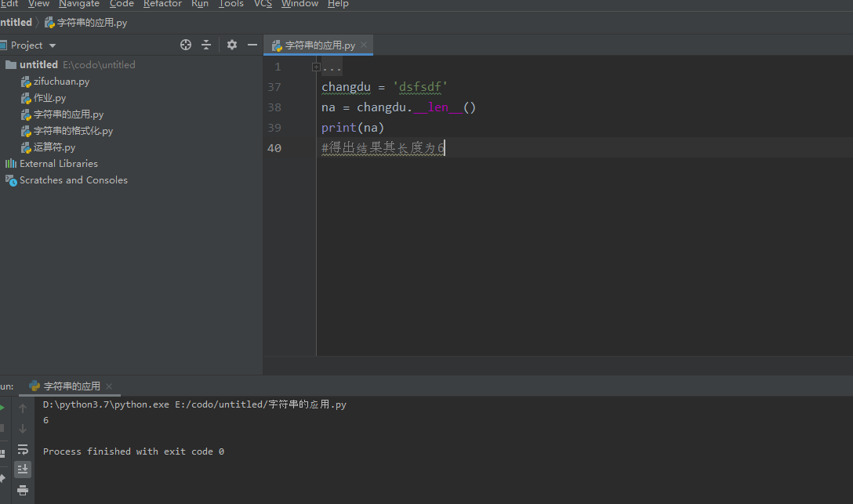Click the down arrow in Run console toolbar
The height and width of the screenshot is (504, 853).
[23, 429]
